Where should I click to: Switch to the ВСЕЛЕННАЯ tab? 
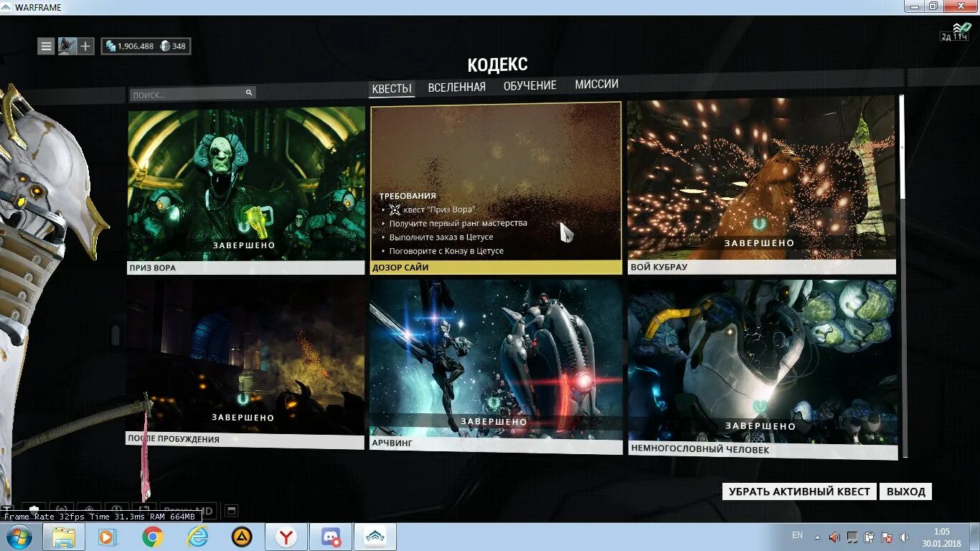457,87
